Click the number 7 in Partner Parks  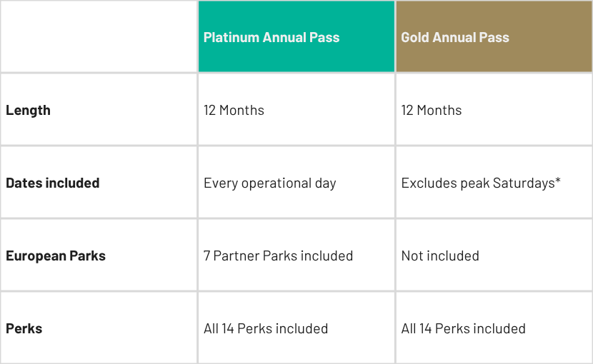(x=207, y=256)
